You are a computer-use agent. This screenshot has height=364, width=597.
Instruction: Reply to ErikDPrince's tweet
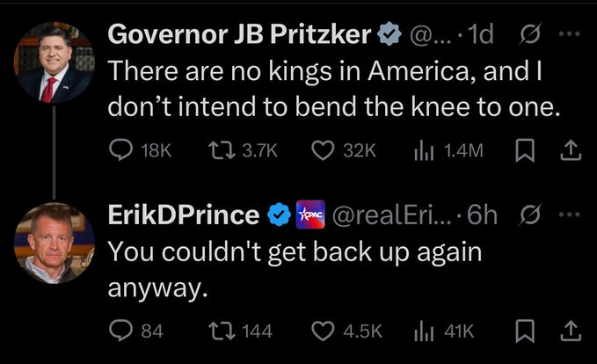click(121, 331)
